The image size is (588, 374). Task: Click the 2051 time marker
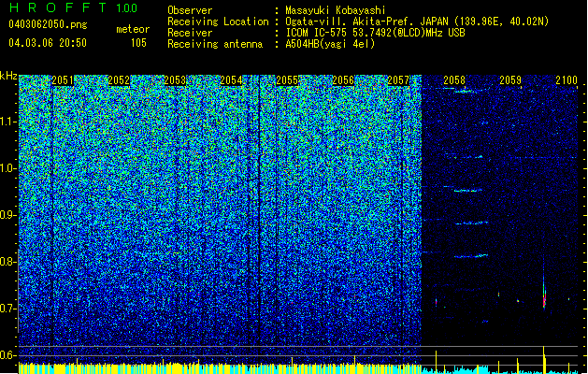63,80
